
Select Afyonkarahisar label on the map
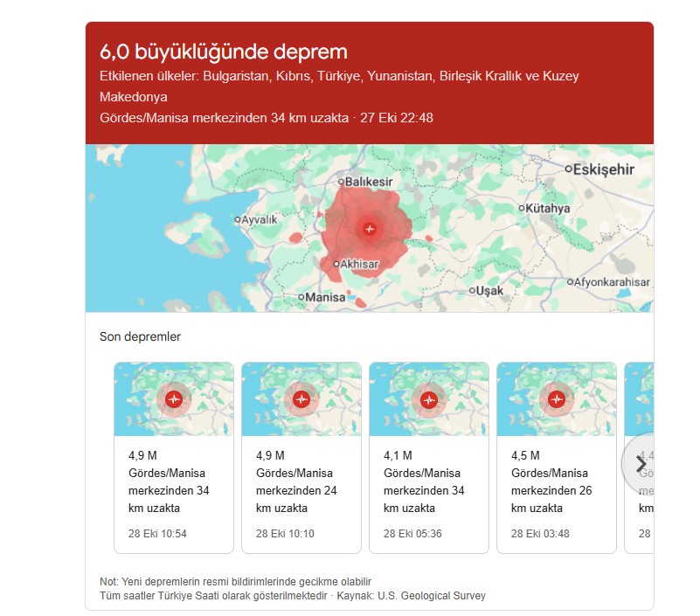coord(612,282)
